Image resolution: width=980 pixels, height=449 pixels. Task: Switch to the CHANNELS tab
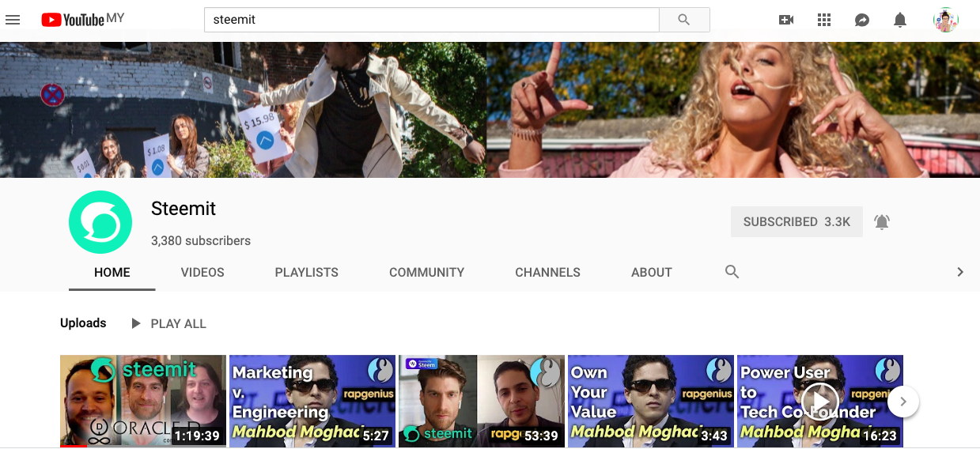tap(548, 272)
